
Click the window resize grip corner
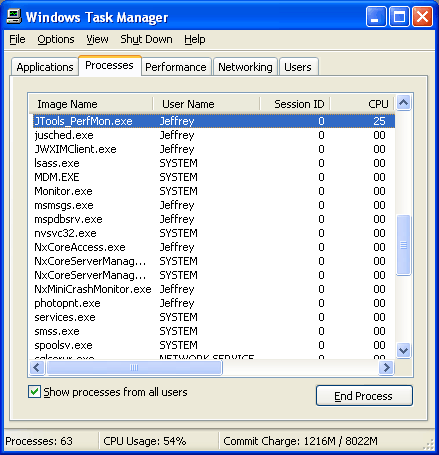coord(429,445)
